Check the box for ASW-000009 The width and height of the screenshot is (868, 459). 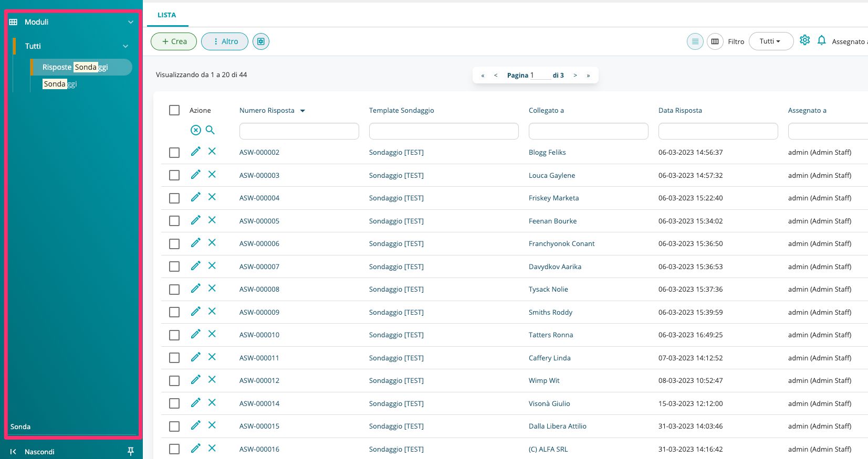click(x=174, y=312)
